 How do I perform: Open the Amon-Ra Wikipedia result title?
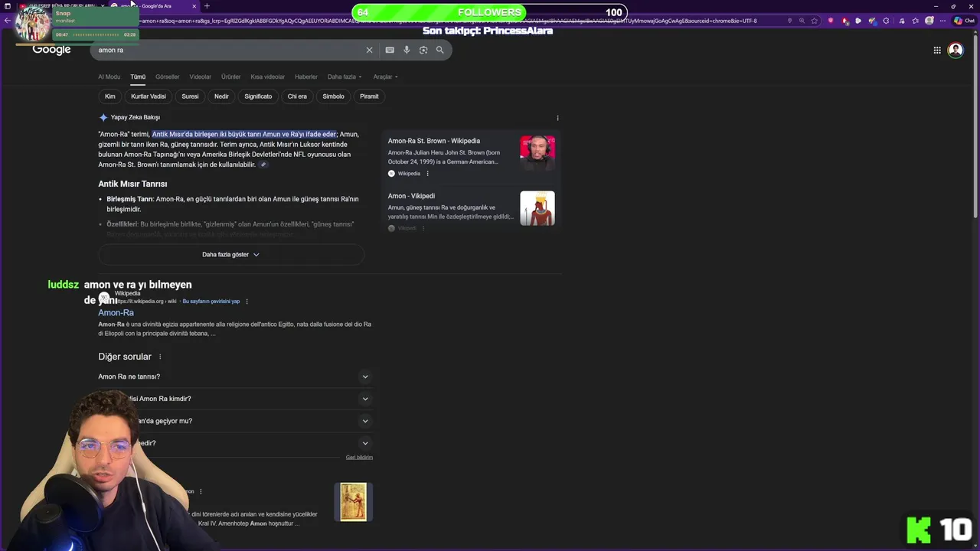116,313
